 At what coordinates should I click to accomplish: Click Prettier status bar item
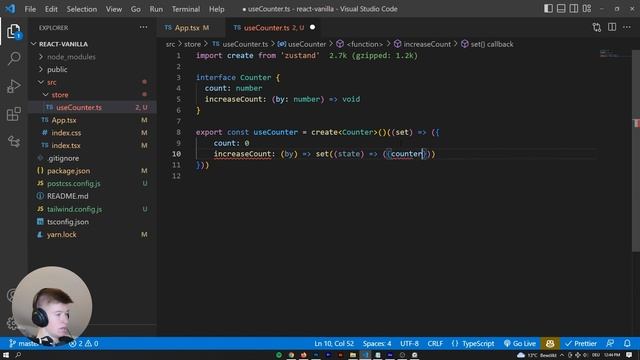580,344
